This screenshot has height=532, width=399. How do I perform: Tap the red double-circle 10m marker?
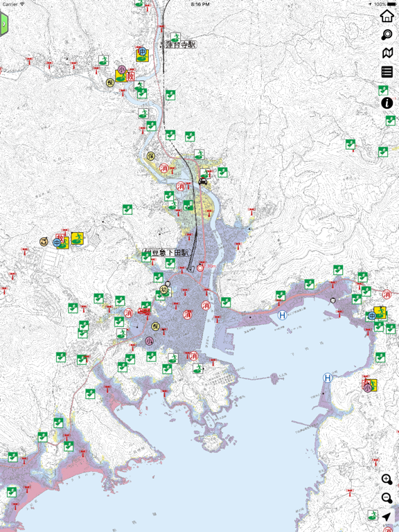(x=200, y=267)
